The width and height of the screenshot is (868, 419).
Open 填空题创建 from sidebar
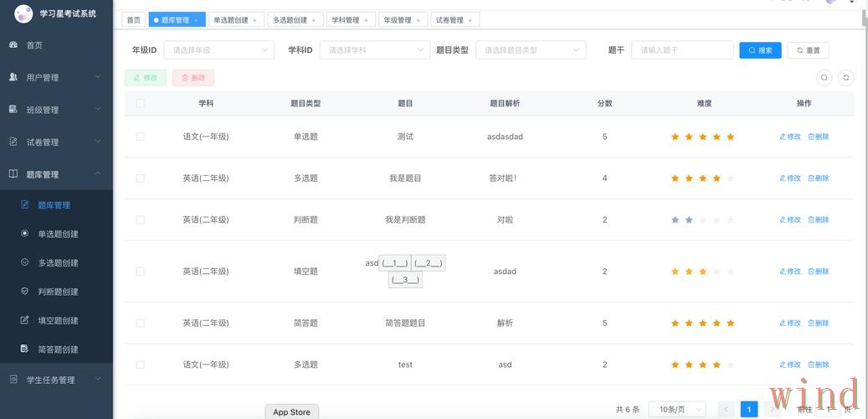[58, 320]
